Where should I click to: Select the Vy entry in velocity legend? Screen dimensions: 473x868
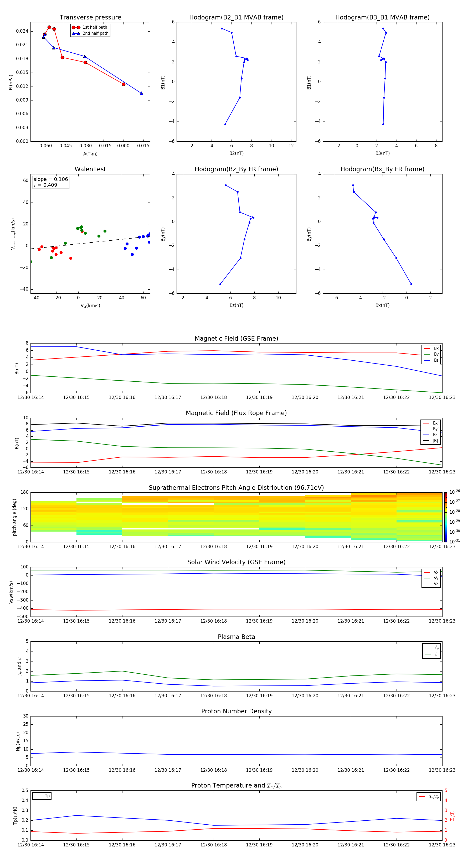pos(431,578)
